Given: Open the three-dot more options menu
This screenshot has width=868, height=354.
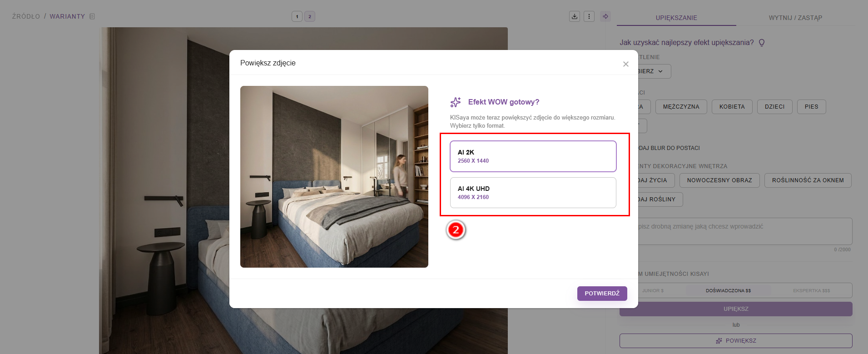Looking at the screenshot, I should [589, 16].
